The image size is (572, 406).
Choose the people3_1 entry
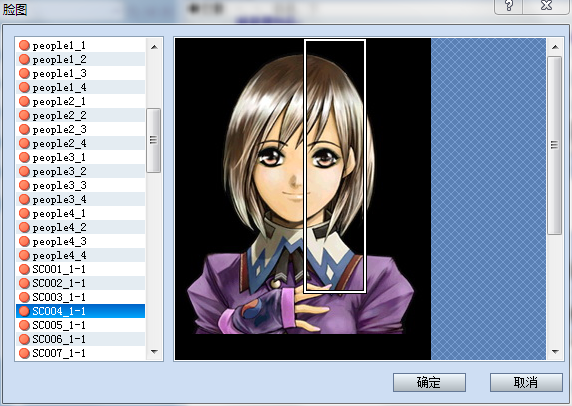pos(81,157)
